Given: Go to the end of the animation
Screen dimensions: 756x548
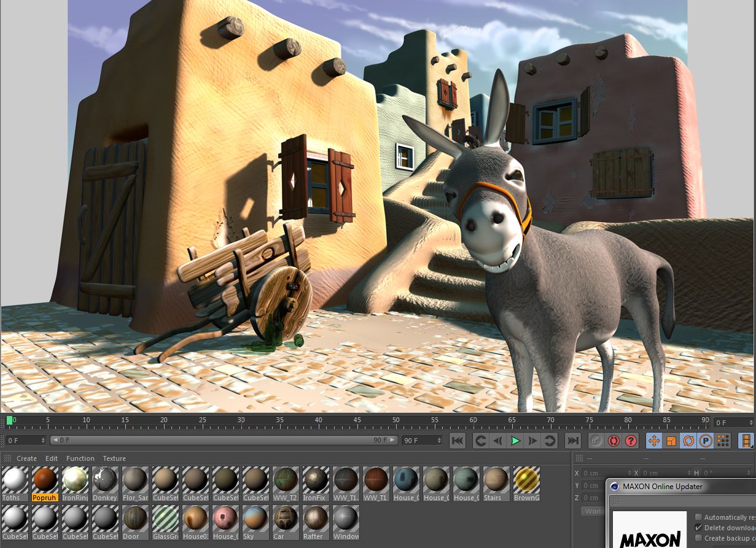Looking at the screenshot, I should click(573, 441).
